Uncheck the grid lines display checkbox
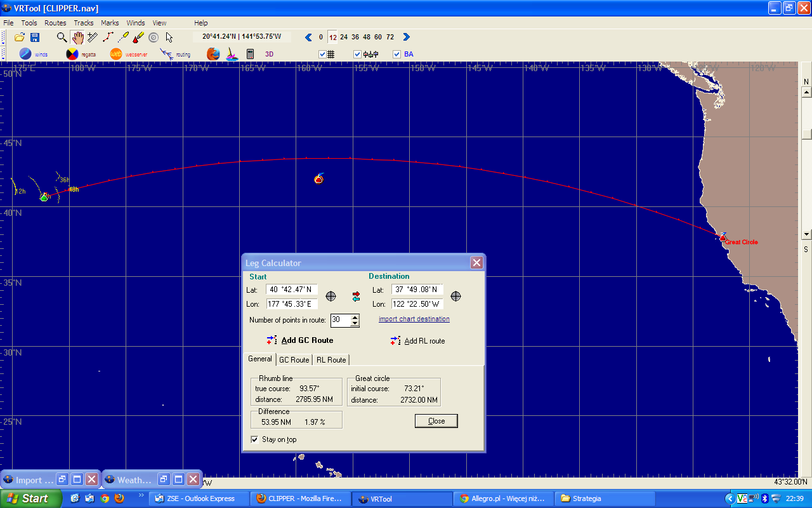This screenshot has width=812, height=508. click(322, 54)
